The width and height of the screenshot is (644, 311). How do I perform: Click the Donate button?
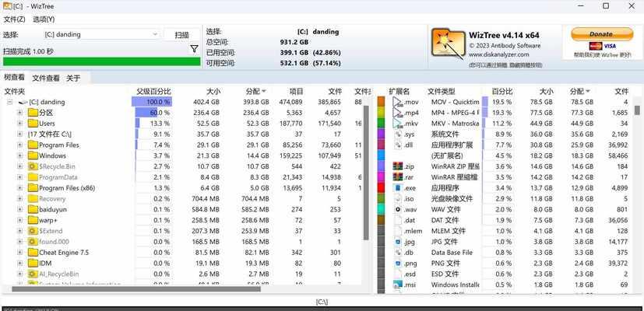coord(602,34)
